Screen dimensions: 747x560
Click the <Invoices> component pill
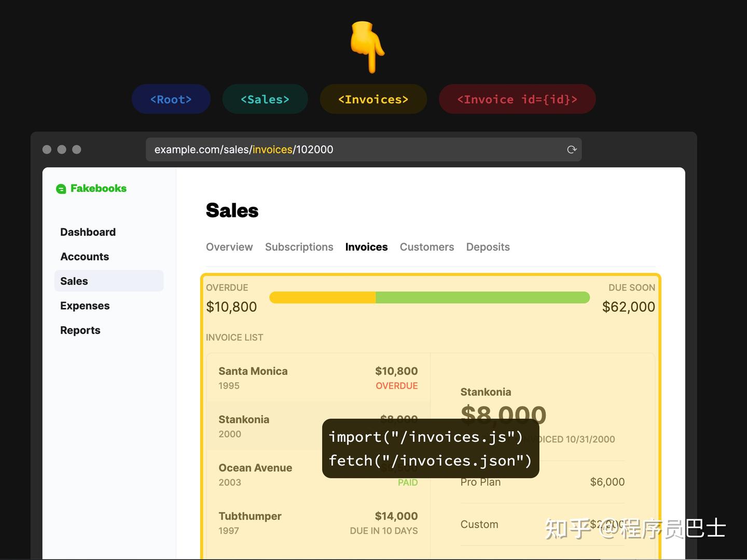click(x=374, y=99)
